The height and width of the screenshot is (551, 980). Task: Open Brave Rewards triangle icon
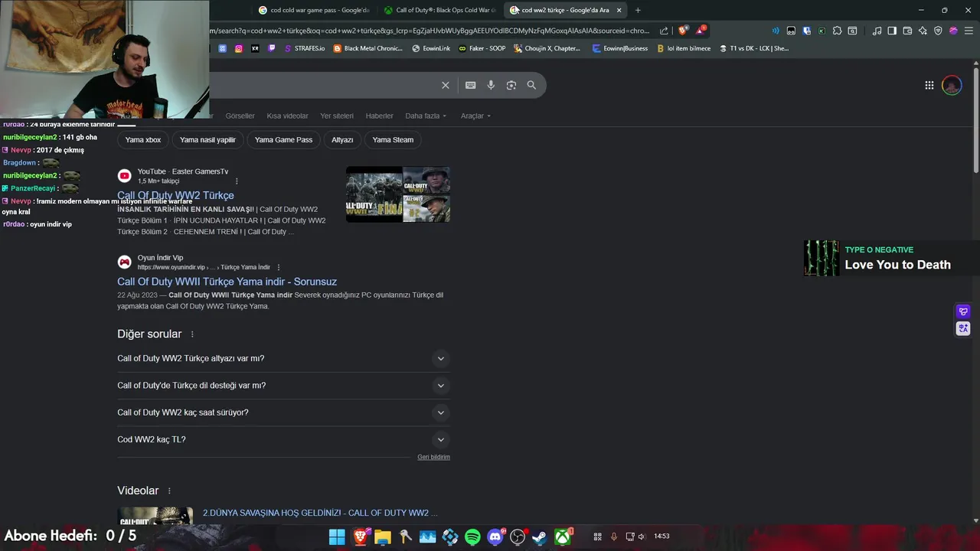700,31
